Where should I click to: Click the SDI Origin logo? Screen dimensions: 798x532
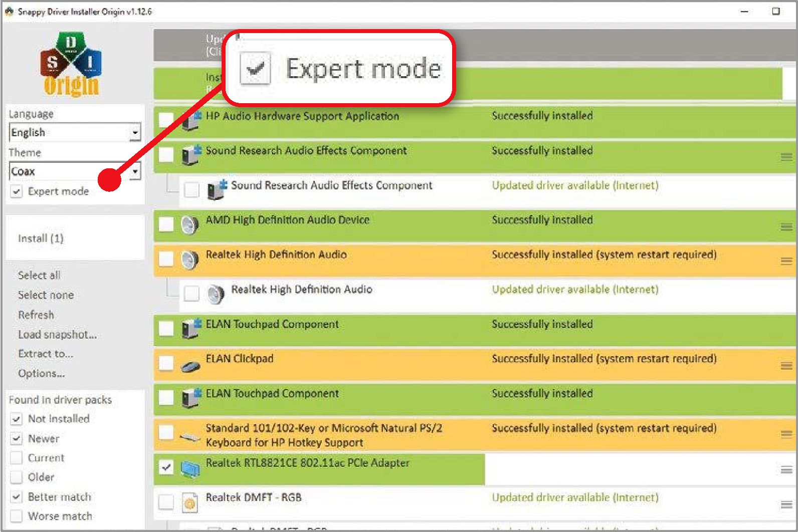(71, 64)
